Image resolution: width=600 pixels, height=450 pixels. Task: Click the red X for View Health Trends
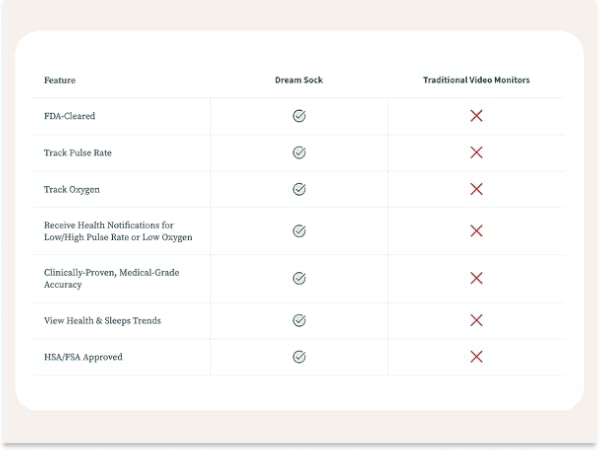pyautogui.click(x=476, y=320)
